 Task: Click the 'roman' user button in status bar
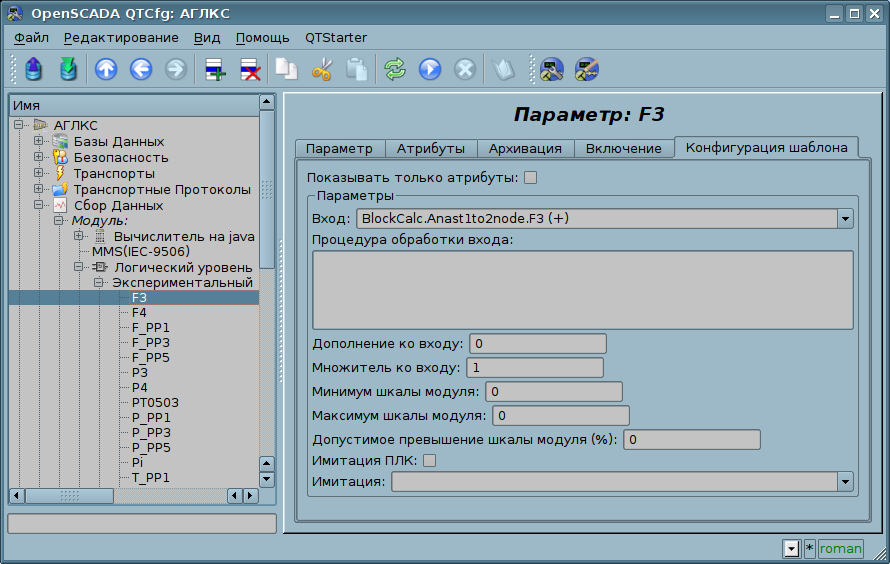pyautogui.click(x=841, y=549)
